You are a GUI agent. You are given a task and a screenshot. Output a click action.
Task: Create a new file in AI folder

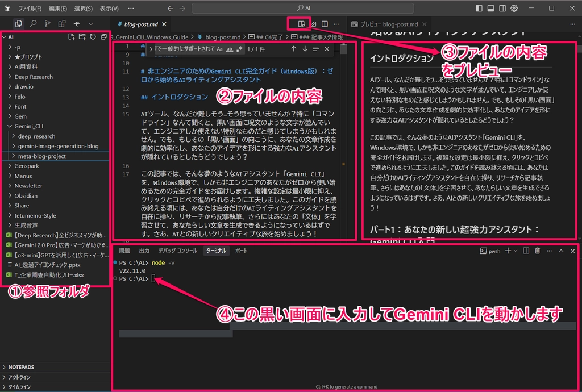coord(71,37)
